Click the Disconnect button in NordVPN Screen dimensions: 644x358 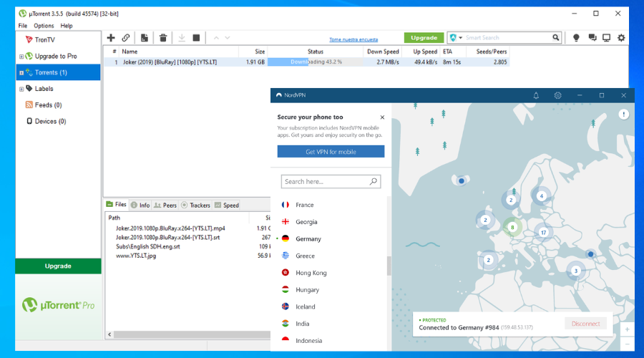pos(585,324)
